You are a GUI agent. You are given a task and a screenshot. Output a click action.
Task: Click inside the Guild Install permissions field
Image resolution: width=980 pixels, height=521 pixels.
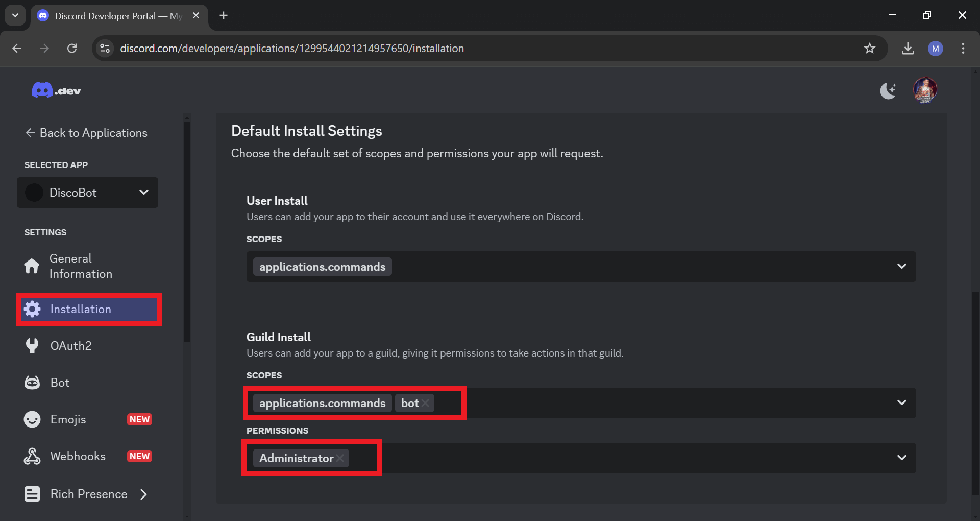[x=581, y=458]
